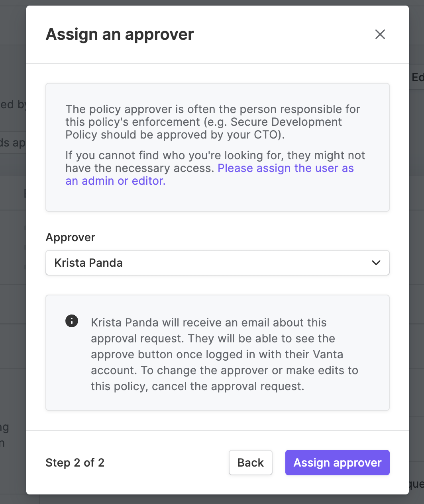The image size is (424, 504).
Task: Confirm with the Assign approver button
Action: click(338, 463)
